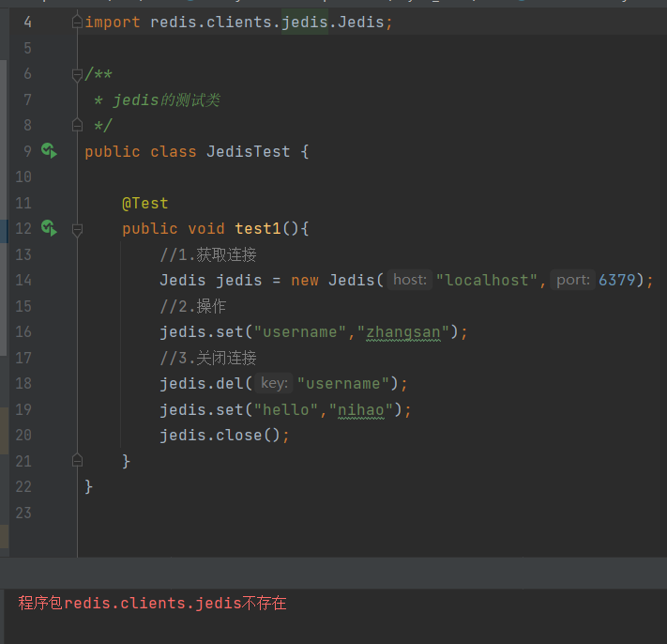
Task: Collapse Javadoc comment at line 6
Action: pos(77,75)
